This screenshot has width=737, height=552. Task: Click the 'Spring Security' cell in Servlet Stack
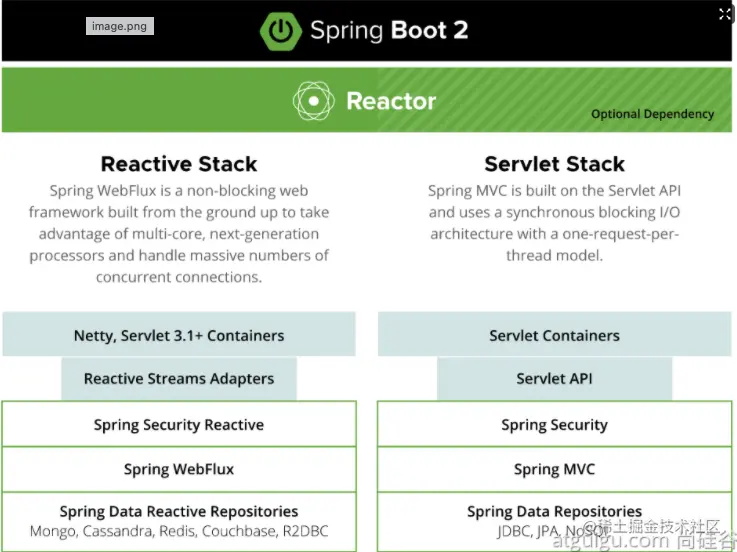click(555, 424)
